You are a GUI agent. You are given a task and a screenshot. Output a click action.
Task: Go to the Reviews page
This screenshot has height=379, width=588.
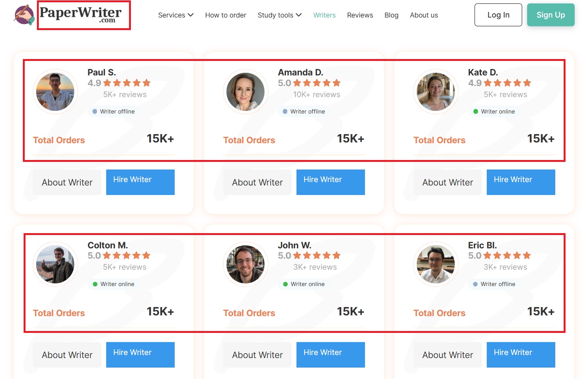[x=360, y=15]
